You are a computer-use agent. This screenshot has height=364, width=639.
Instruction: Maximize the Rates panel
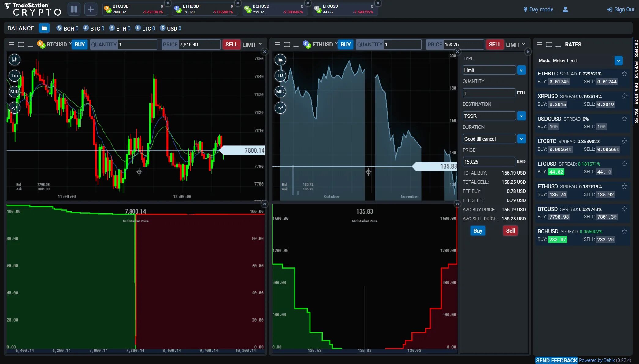pos(549,45)
